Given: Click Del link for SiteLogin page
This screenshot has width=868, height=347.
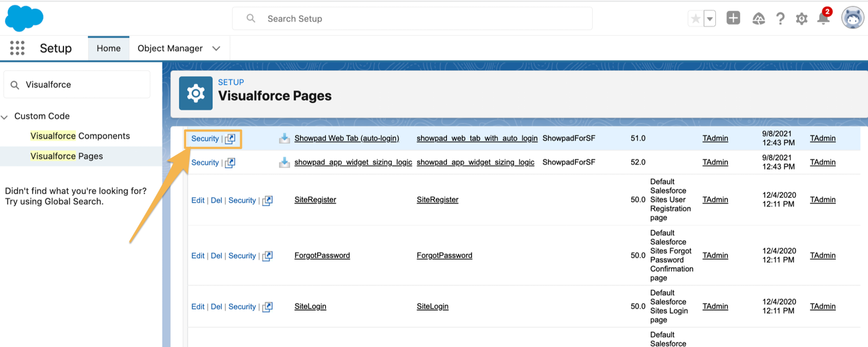Looking at the screenshot, I should (216, 306).
